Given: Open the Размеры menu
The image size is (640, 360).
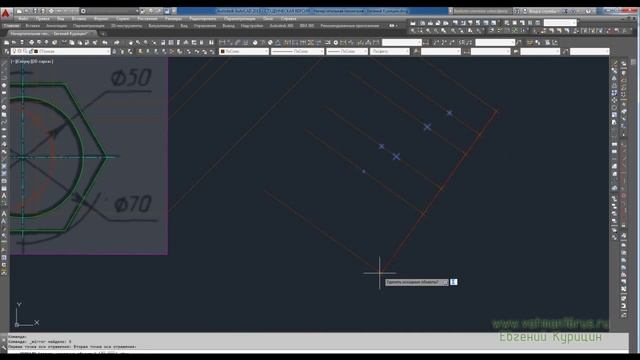Looking at the screenshot, I should [174, 19].
